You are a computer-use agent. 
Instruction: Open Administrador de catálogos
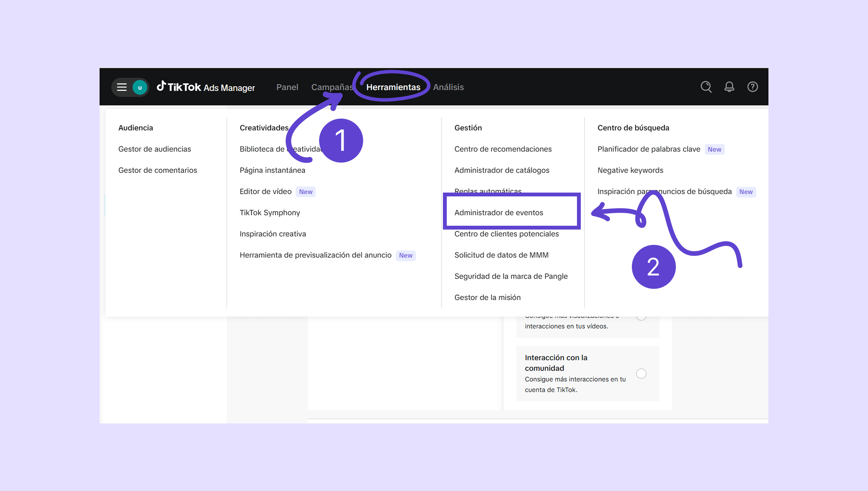coord(502,170)
